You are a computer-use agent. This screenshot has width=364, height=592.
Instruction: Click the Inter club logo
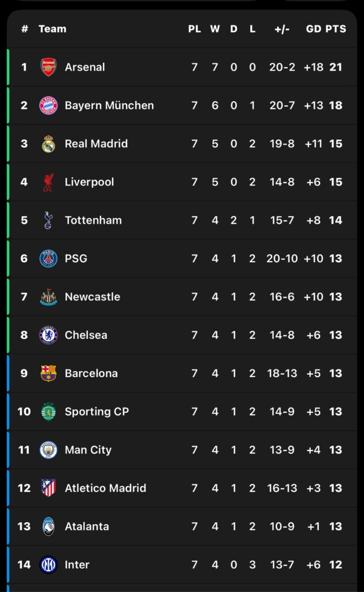(x=49, y=564)
